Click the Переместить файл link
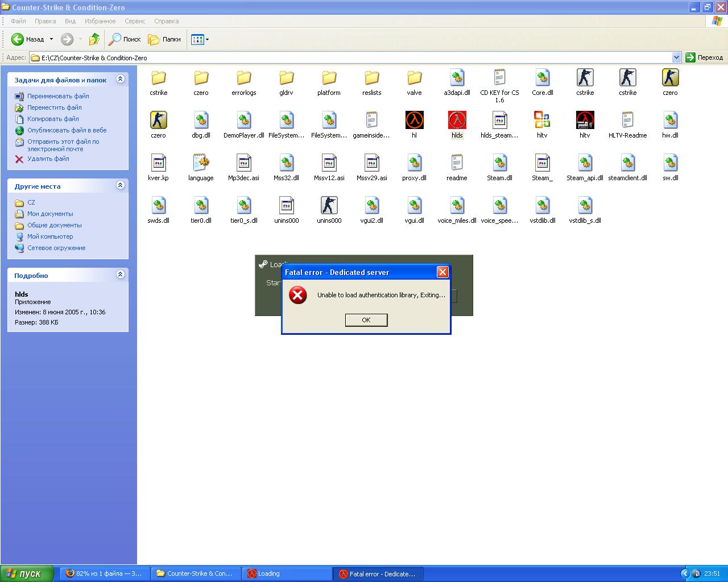This screenshot has width=728, height=582. click(55, 107)
